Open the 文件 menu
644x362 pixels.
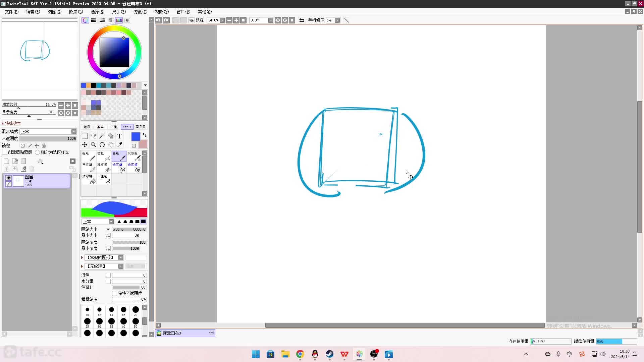click(x=11, y=12)
